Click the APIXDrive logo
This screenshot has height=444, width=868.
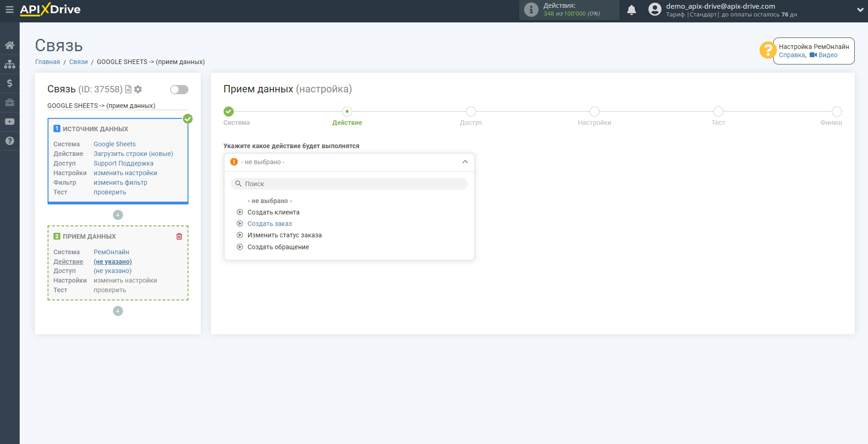[x=50, y=9]
